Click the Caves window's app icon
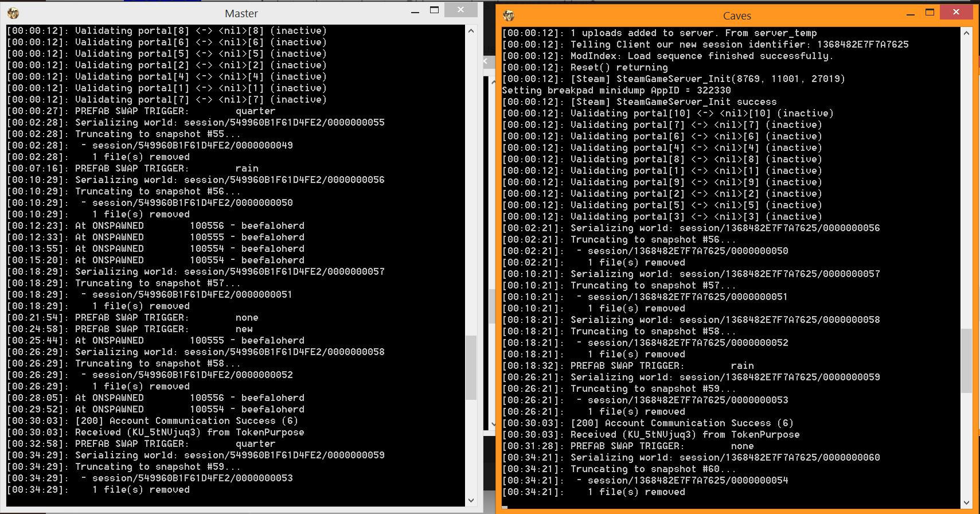Viewport: 980px width, 514px height. tap(509, 15)
